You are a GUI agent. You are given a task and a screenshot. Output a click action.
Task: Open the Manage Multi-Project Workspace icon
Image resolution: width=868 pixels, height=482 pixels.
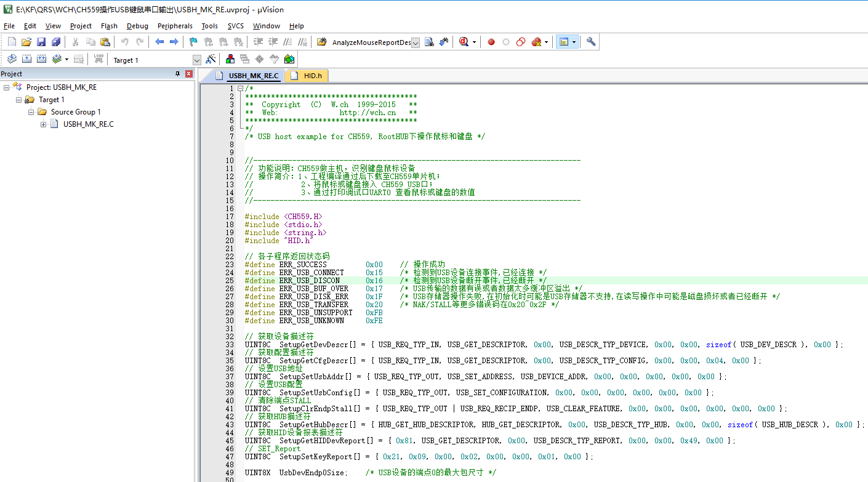click(245, 60)
